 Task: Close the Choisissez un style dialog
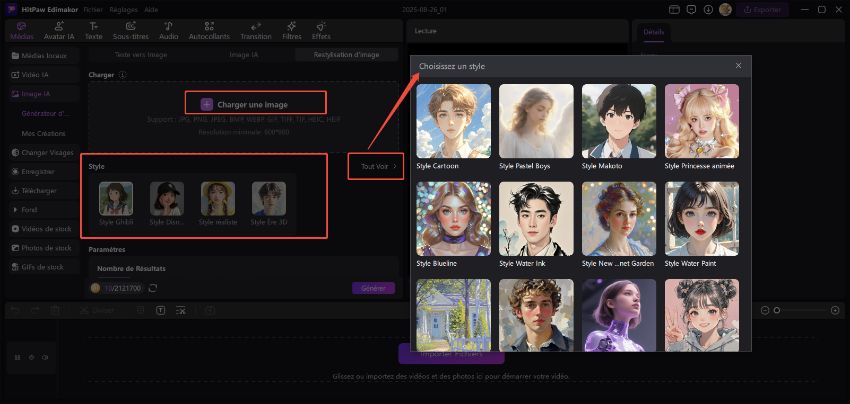tap(738, 66)
